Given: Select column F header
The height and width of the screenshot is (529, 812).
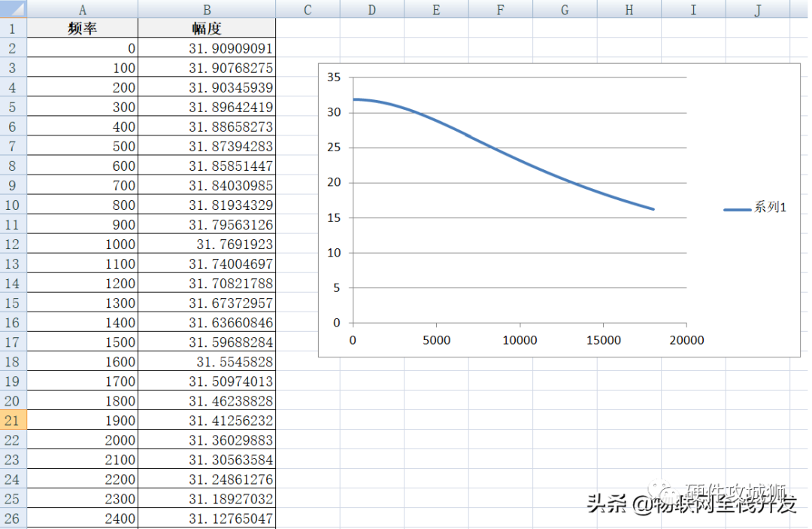Looking at the screenshot, I should point(500,9).
